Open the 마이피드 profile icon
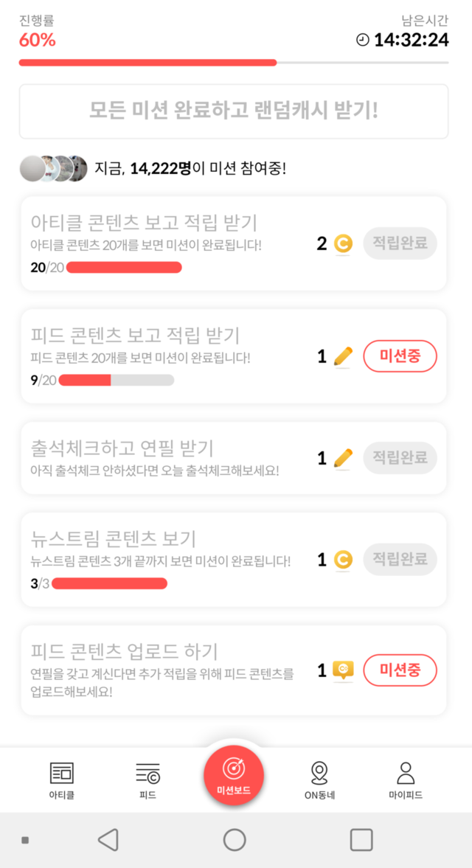 click(x=406, y=774)
